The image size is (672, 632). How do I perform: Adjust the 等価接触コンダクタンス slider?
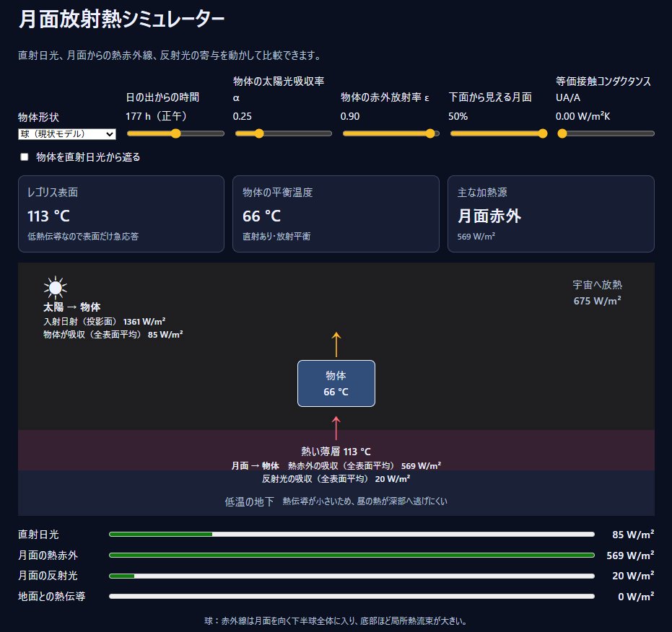click(606, 133)
